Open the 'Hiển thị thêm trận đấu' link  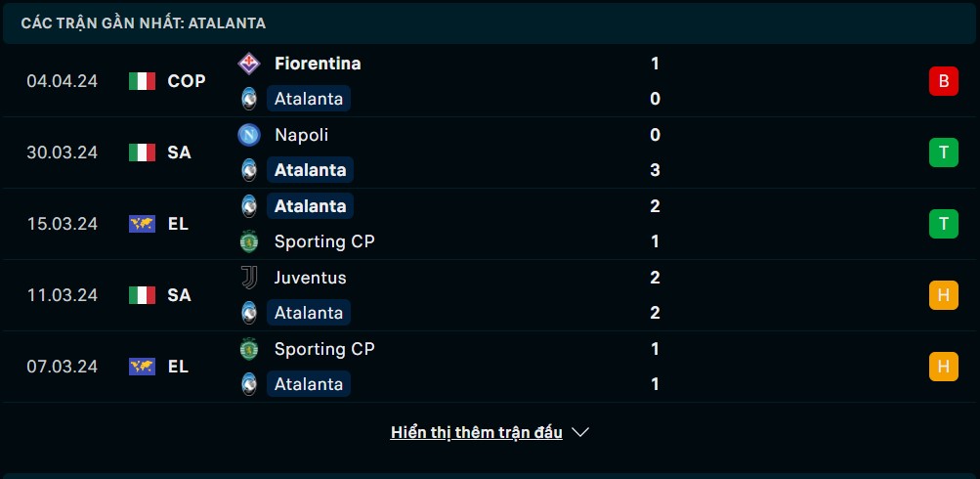tap(476, 432)
